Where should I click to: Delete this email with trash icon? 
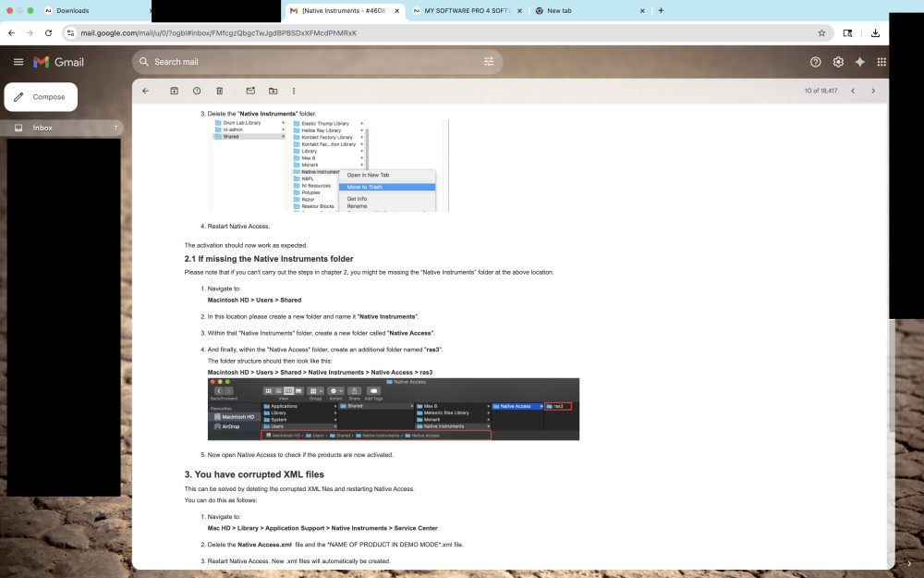pyautogui.click(x=219, y=91)
